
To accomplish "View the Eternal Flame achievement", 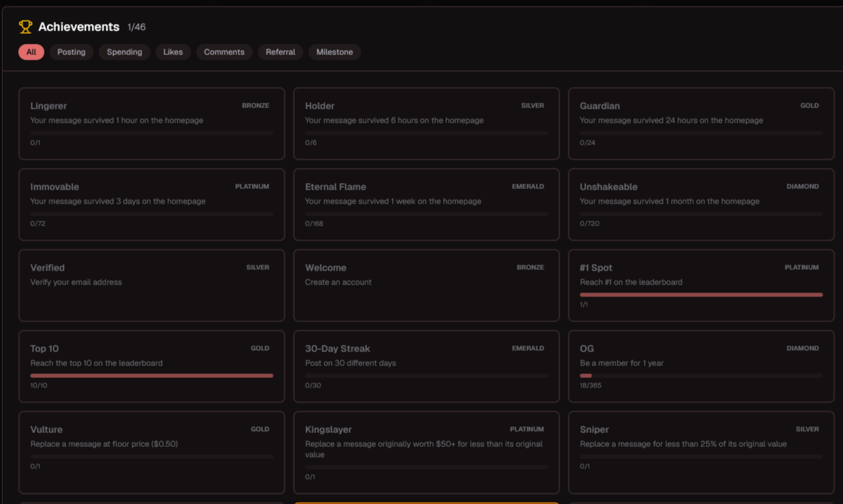I will [426, 204].
